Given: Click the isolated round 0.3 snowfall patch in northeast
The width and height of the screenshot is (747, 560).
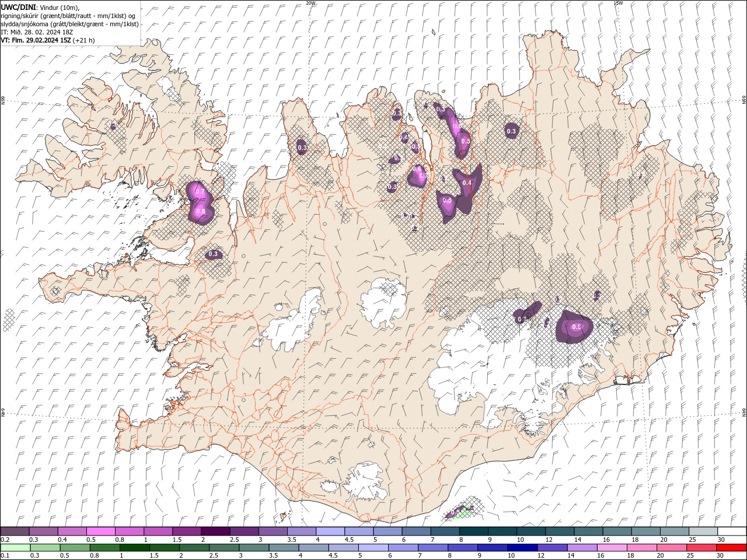Looking at the screenshot, I should [x=512, y=131].
